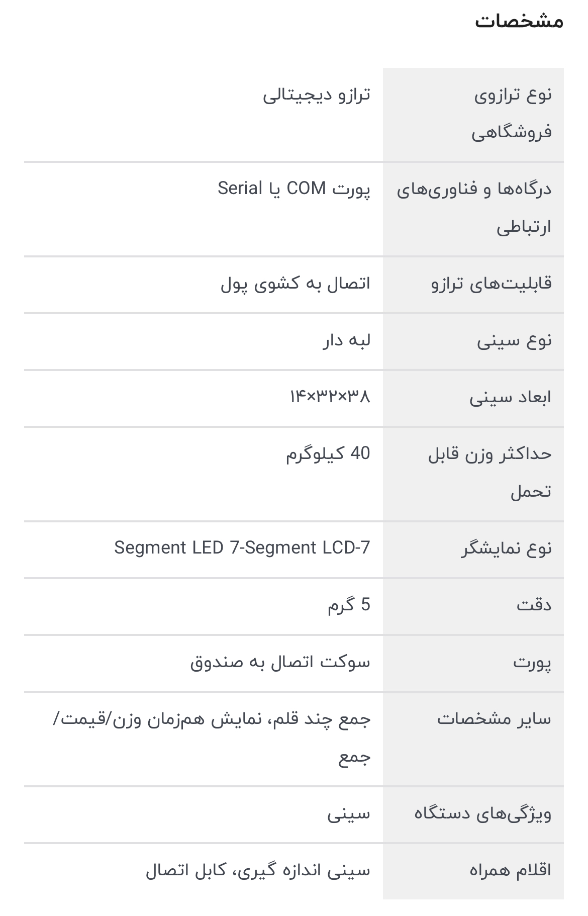Viewport: 588px width, 916px height.
Task: Select the ویژگی‌های دستگاه label
Action: 483,813
